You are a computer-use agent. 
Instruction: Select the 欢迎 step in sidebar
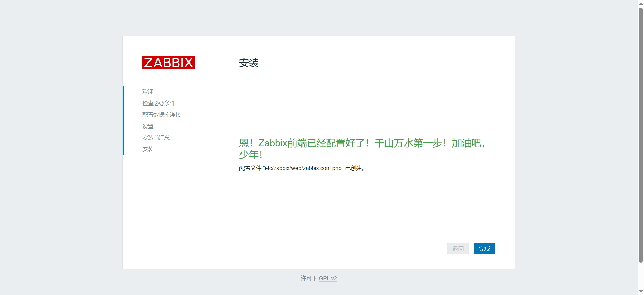148,92
